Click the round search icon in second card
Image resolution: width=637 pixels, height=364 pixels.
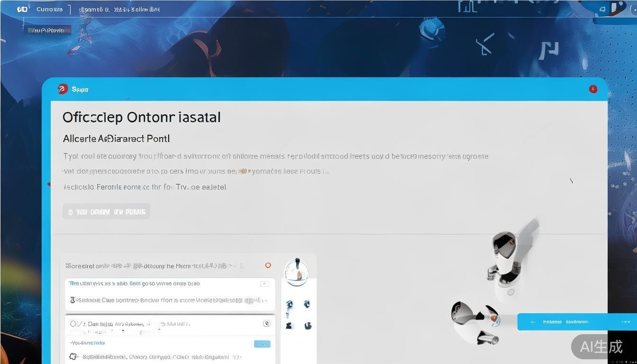(x=266, y=323)
